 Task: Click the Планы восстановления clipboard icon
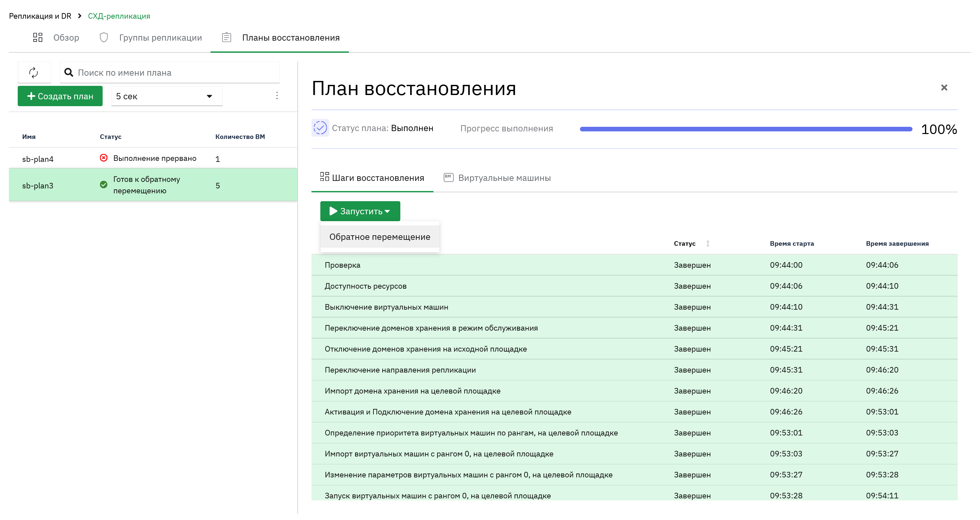point(226,37)
